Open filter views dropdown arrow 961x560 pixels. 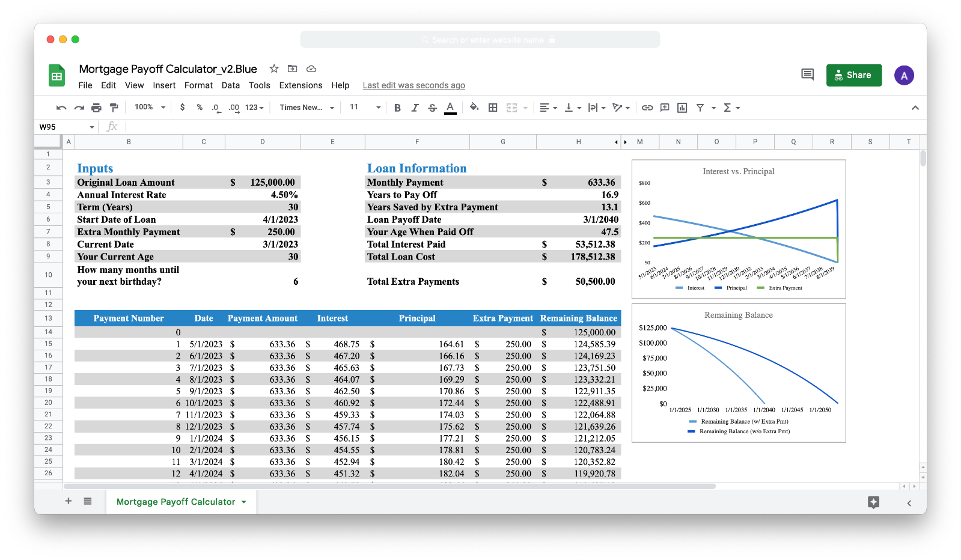(713, 108)
